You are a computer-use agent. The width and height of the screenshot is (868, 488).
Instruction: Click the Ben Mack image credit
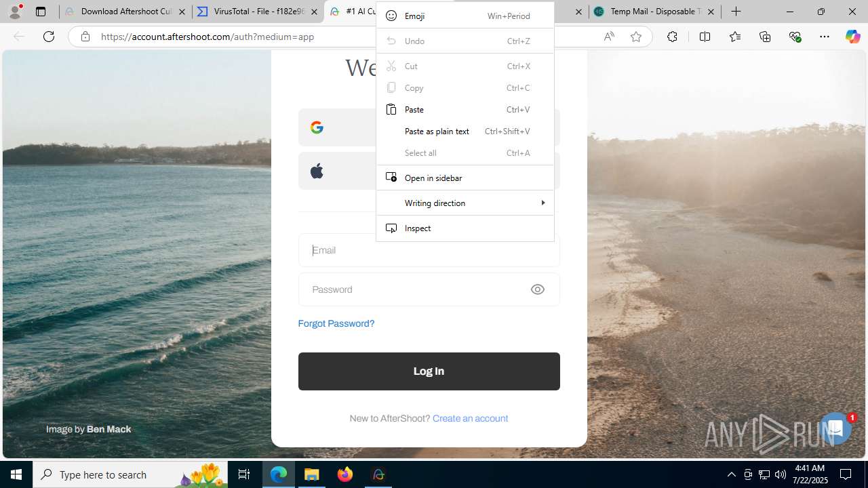coord(108,429)
